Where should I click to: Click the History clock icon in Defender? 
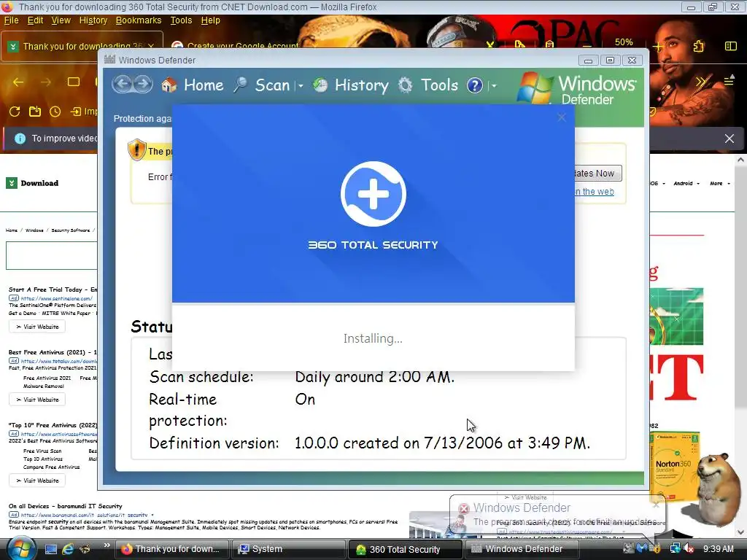coord(320,85)
